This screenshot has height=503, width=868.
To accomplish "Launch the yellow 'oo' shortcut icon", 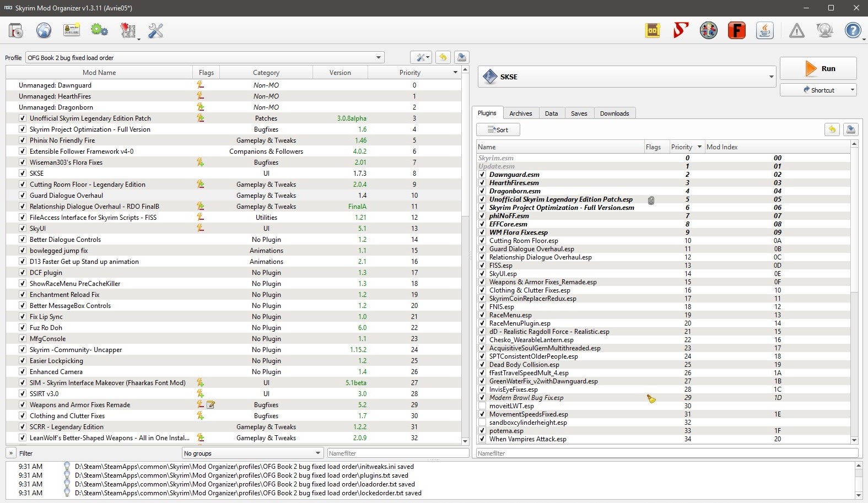I will [653, 30].
